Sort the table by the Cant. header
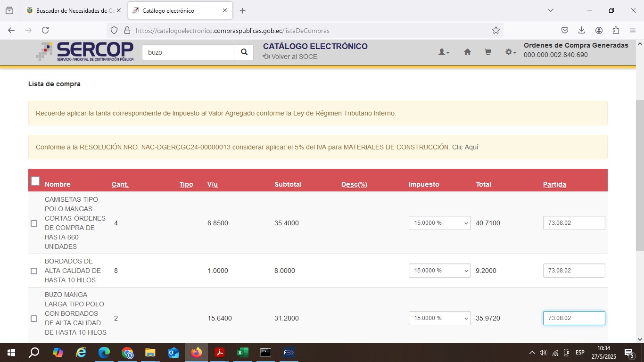Screen dimensions: 644x362 [120, 184]
